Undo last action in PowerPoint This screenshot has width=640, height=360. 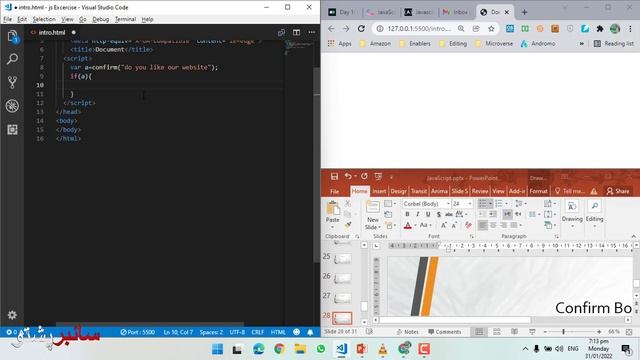pos(348,176)
